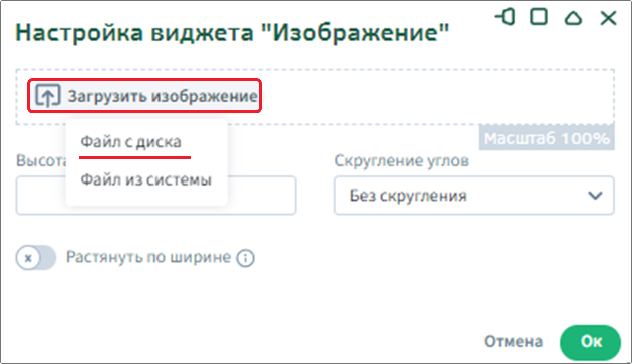Click inside the Высота input field
This screenshot has height=364, width=632.
coord(156,195)
